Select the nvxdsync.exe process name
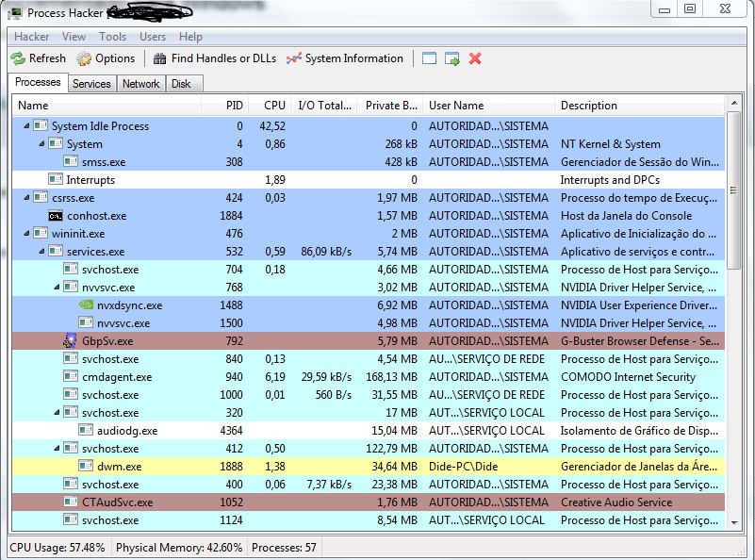755x560 pixels. pos(129,305)
